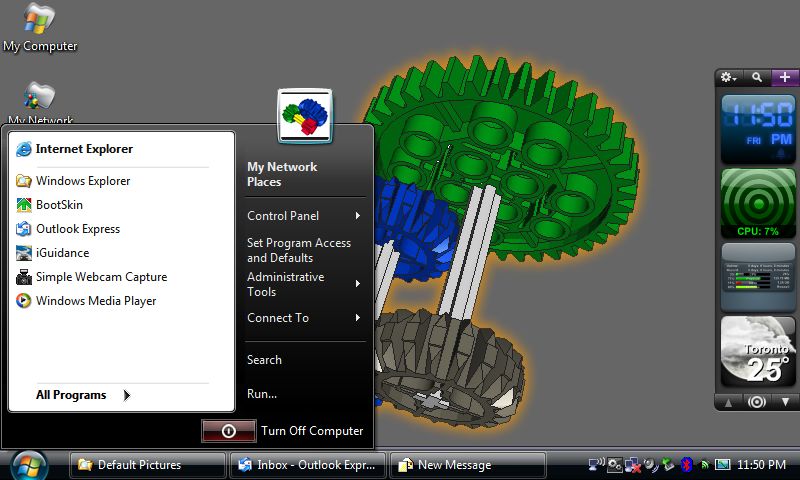The image size is (800, 480).
Task: Expand the All Programs list
Action: point(83,395)
